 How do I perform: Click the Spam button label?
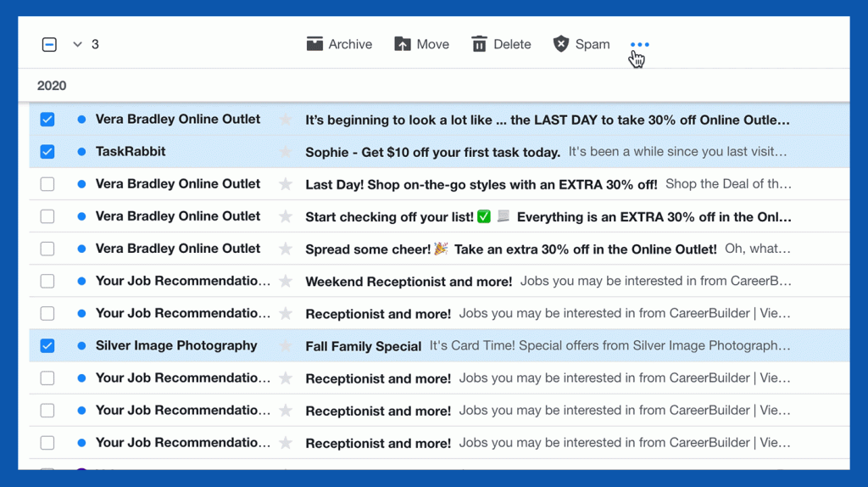coord(593,44)
